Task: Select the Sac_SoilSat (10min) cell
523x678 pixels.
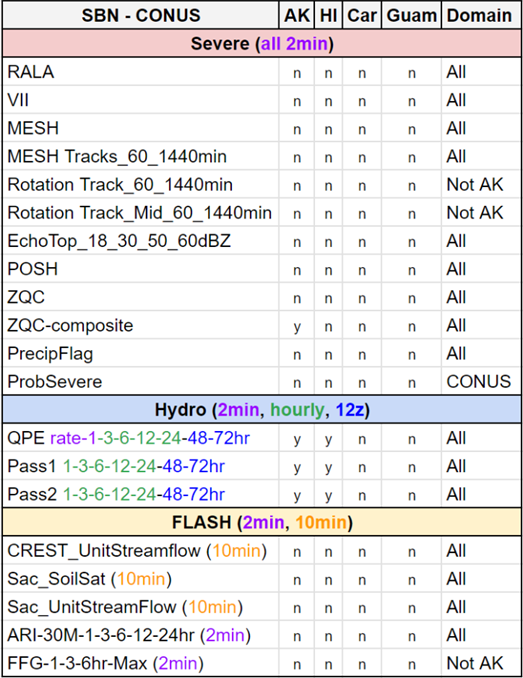Action: [140, 579]
